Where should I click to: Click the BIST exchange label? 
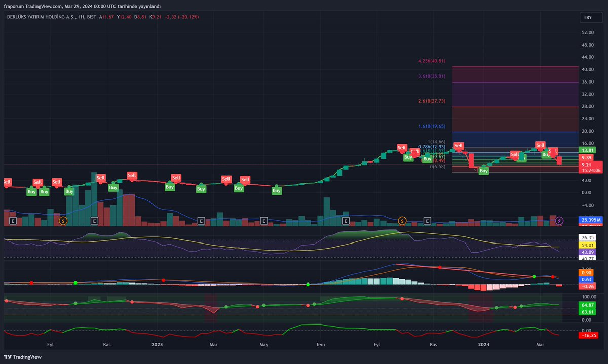(91, 17)
